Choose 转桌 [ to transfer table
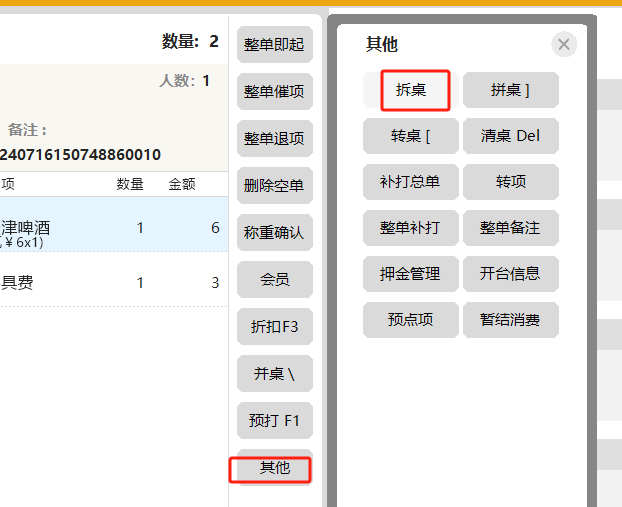 [411, 136]
